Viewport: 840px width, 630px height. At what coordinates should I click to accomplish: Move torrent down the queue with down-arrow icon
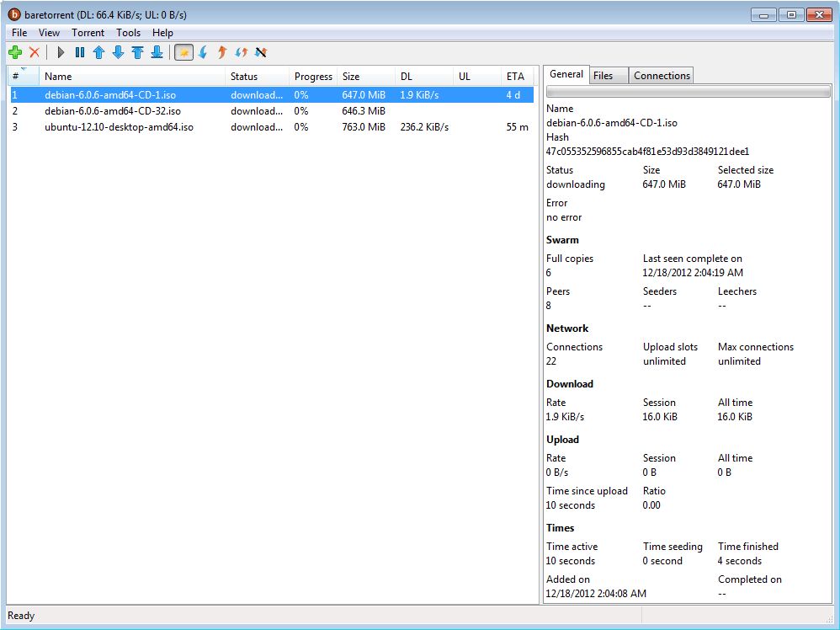pyautogui.click(x=118, y=52)
